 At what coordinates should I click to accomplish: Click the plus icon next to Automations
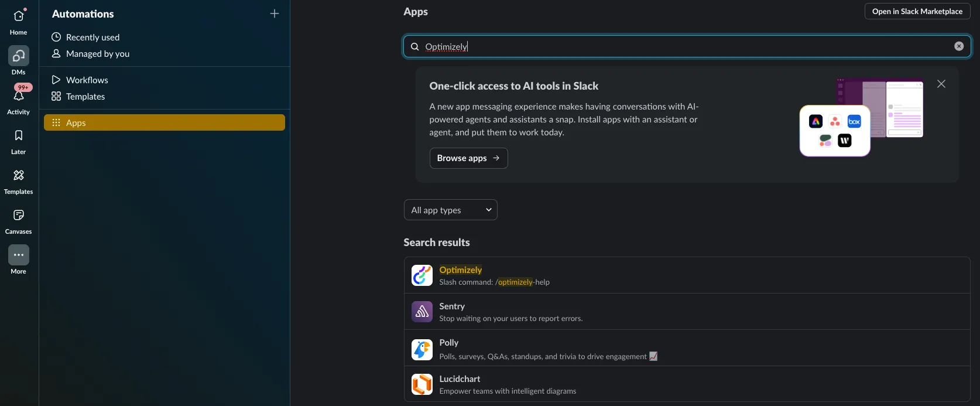(275, 13)
